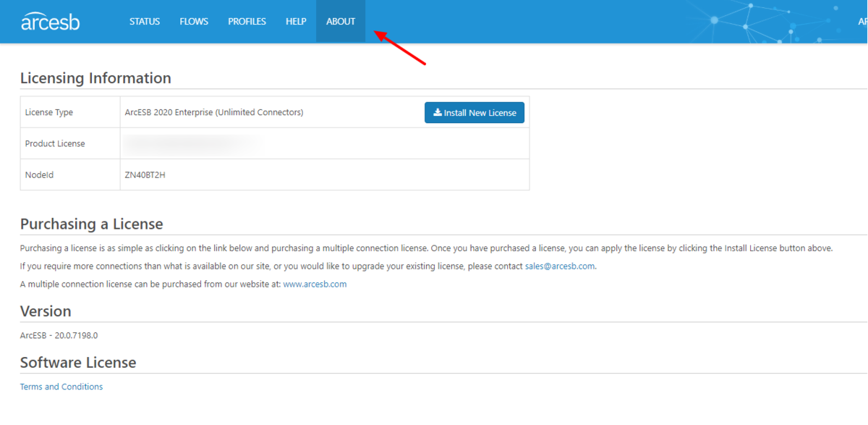Image resolution: width=868 pixels, height=425 pixels.
Task: Open the Terms and Conditions link
Action: pos(61,387)
